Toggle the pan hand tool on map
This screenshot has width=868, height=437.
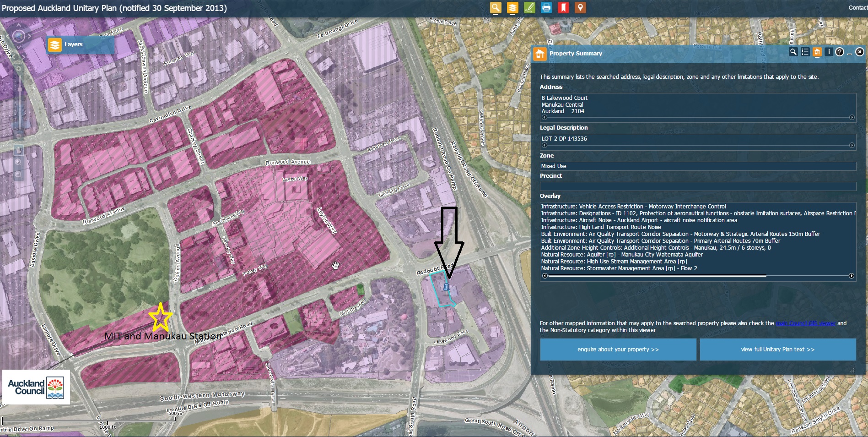tap(19, 150)
